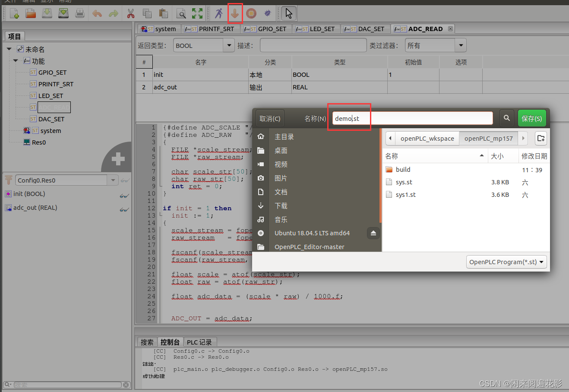Copy using the toolbar copy icon
Viewport: 569px width, 392px height.
pos(147,13)
